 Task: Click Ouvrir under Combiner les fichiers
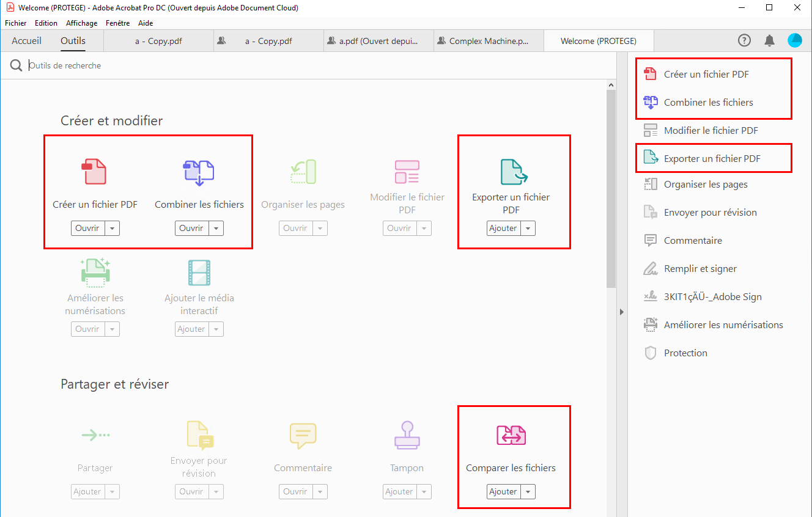(191, 228)
